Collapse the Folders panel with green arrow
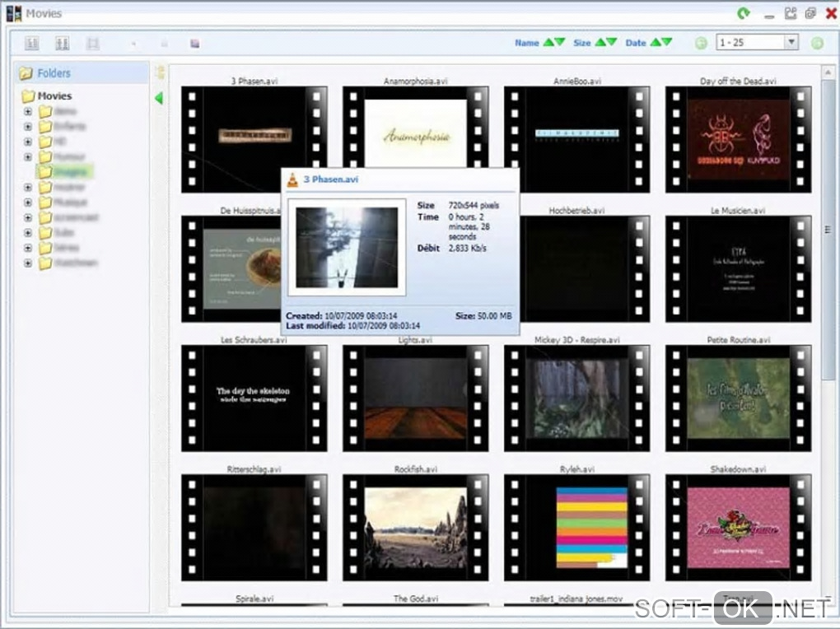 click(159, 99)
